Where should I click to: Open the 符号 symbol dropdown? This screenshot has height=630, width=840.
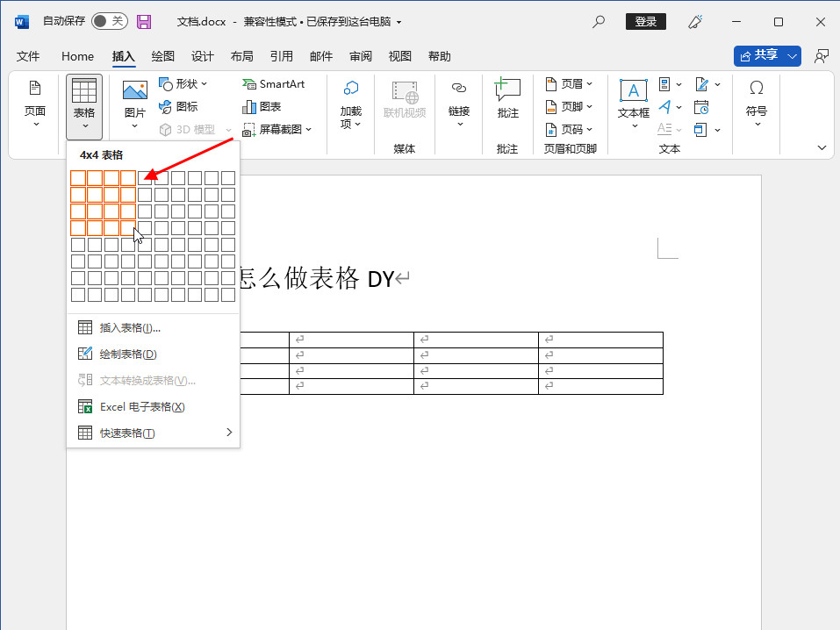point(756,104)
